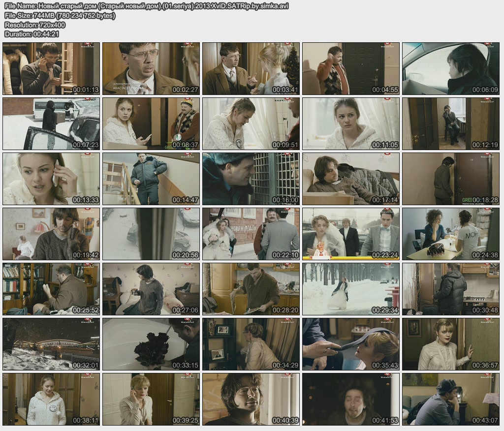Viewport: 504px width, 431px height.
Task: Click the thumbnail timestamped 00:01:13
Action: pos(51,68)
